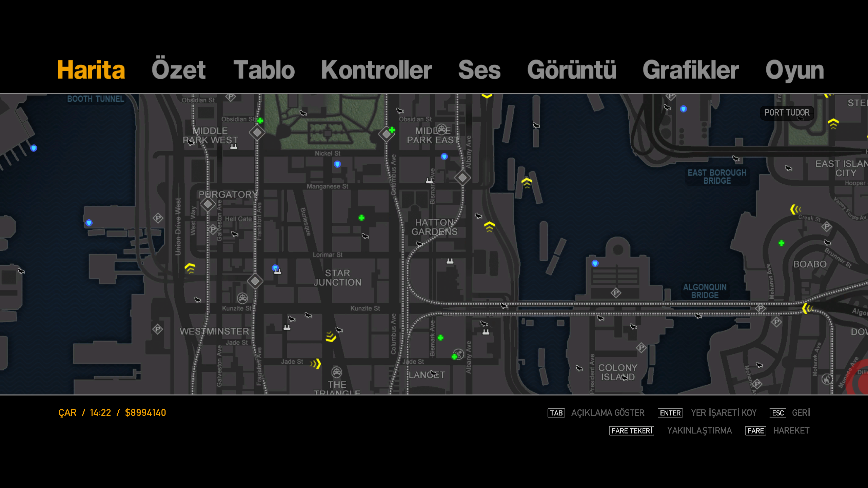Click the parking icon left of Westminster
This screenshot has height=488, width=868.
point(157,329)
